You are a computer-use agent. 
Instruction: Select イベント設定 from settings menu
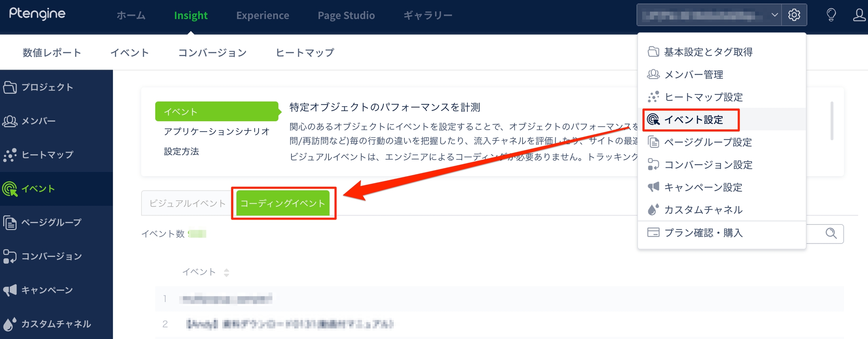pyautogui.click(x=693, y=120)
